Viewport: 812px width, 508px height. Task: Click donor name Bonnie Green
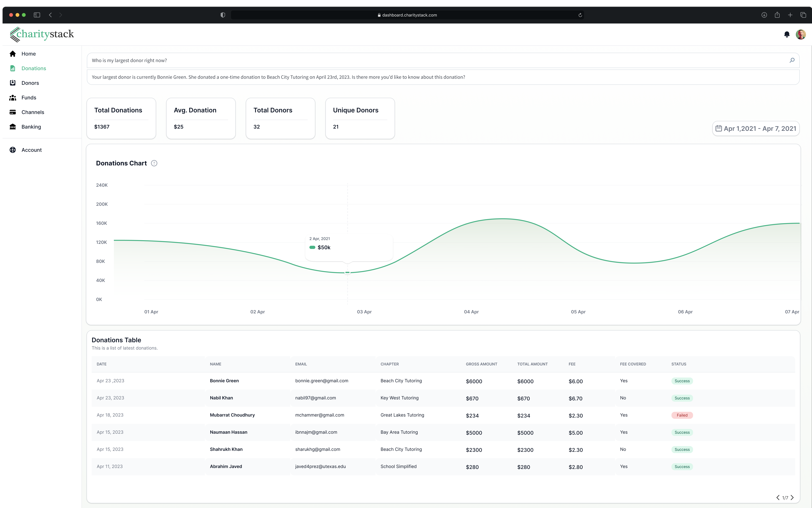pyautogui.click(x=224, y=381)
